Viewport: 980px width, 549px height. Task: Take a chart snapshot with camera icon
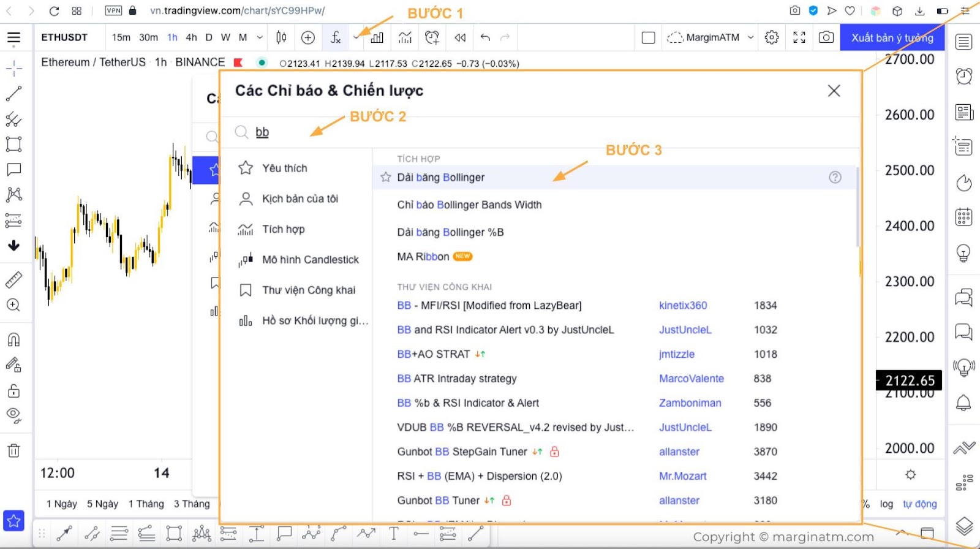point(826,37)
